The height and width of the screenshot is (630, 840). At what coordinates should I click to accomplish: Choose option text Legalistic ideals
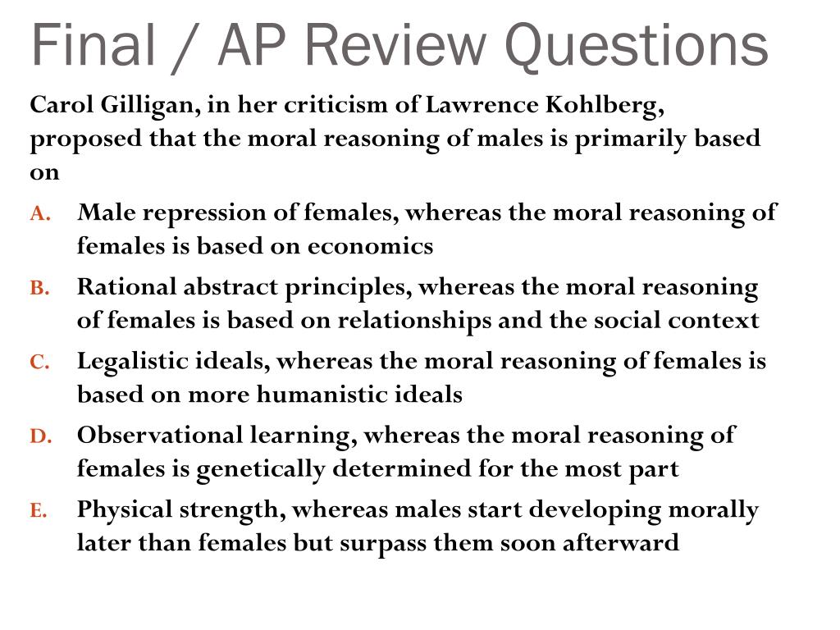click(x=174, y=361)
